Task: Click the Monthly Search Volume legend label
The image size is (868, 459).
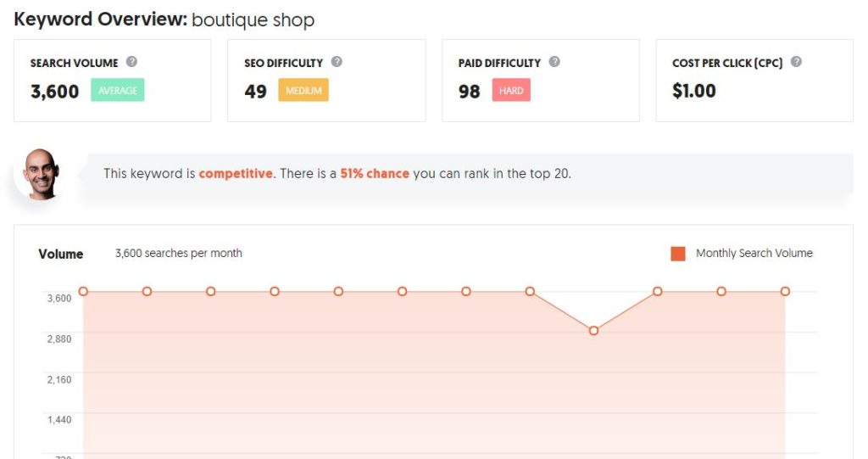Action: [754, 254]
